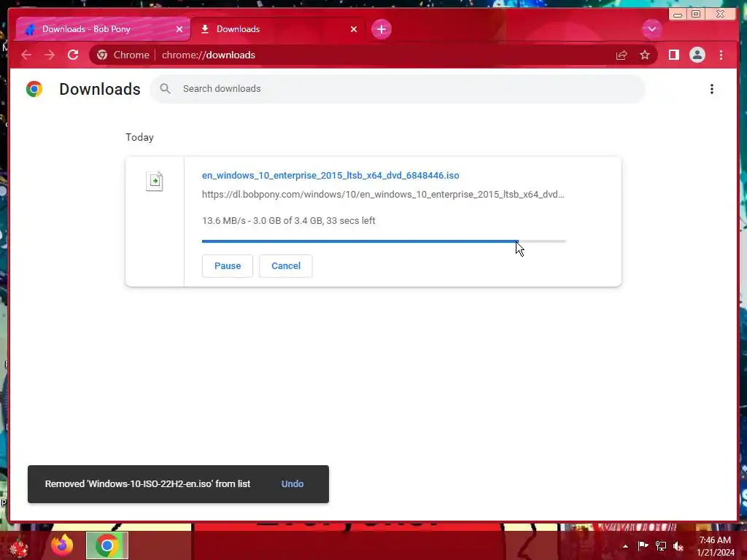Click the download progress bar

coord(384,241)
